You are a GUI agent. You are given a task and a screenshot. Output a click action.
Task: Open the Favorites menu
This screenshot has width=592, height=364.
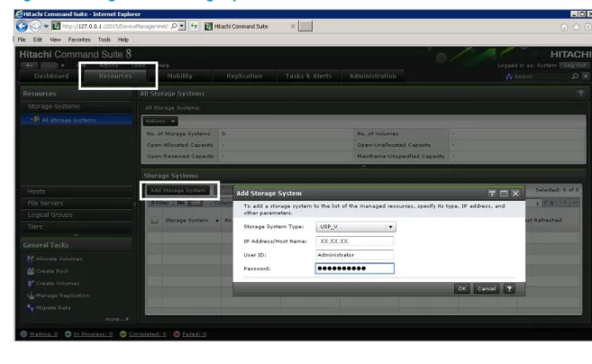point(79,40)
